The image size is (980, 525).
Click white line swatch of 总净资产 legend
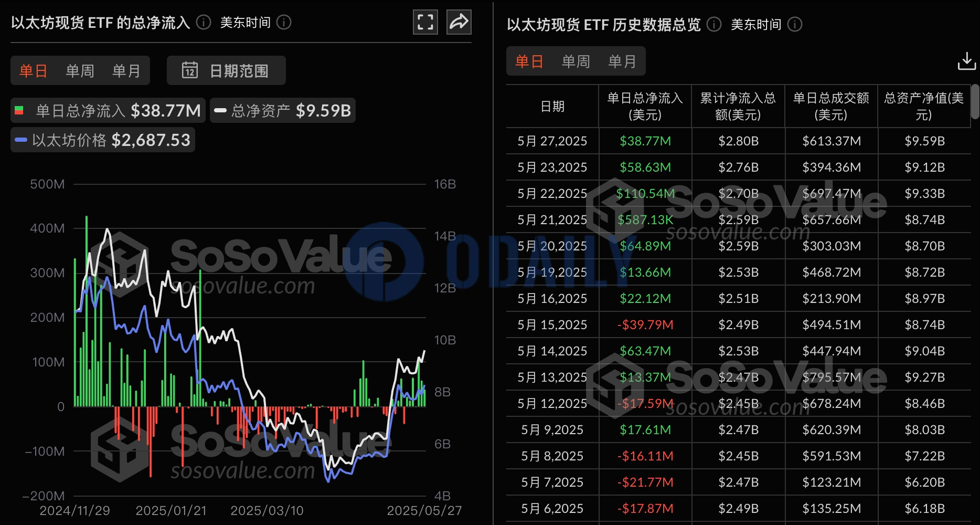(x=220, y=110)
